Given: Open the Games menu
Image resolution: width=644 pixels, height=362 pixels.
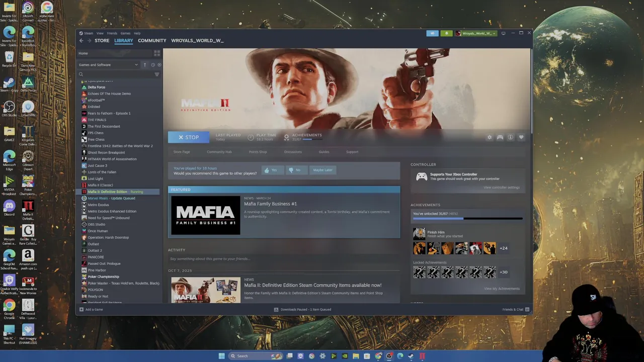Looking at the screenshot, I should tap(125, 33).
